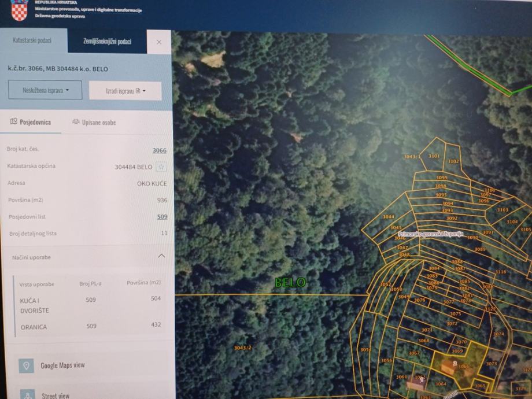Image resolution: width=532 pixels, height=399 pixels.
Task: Click the Google Maps view label
Action: tap(62, 365)
